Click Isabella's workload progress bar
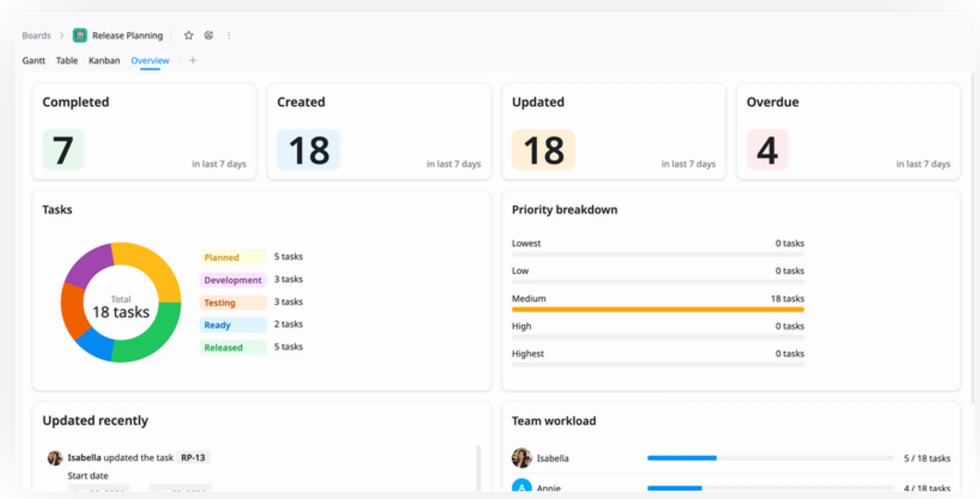This screenshot has height=499, width=980. click(770, 458)
